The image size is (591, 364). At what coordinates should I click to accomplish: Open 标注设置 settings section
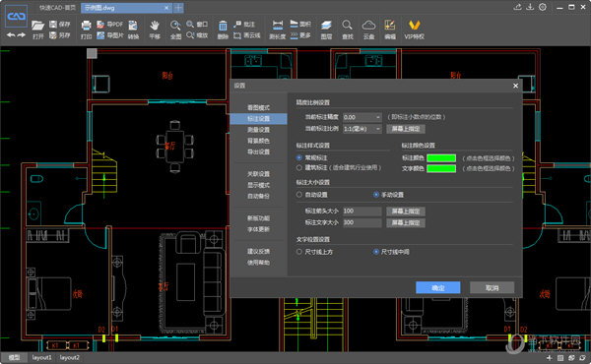click(258, 119)
